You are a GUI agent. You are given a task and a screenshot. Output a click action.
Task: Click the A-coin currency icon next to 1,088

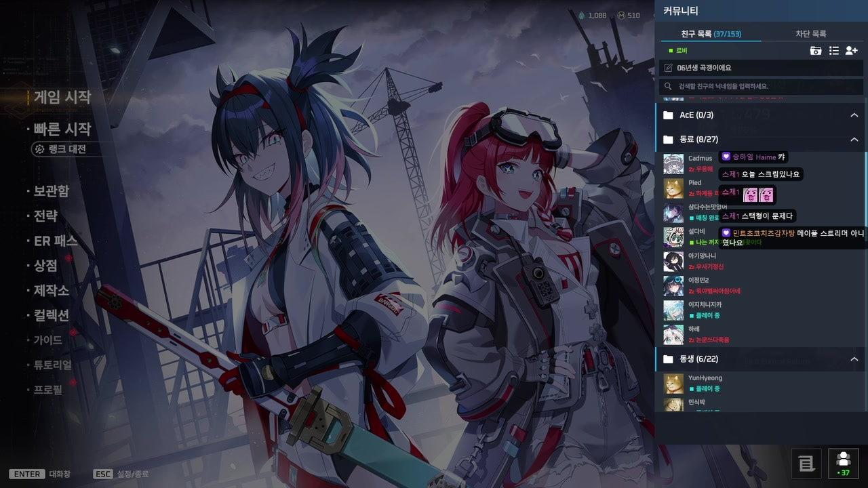pyautogui.click(x=581, y=16)
